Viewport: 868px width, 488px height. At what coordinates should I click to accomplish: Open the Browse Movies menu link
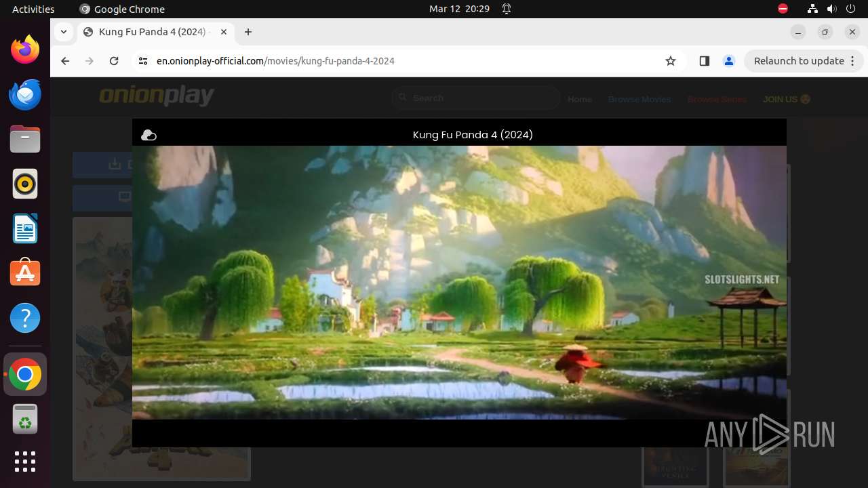(639, 99)
